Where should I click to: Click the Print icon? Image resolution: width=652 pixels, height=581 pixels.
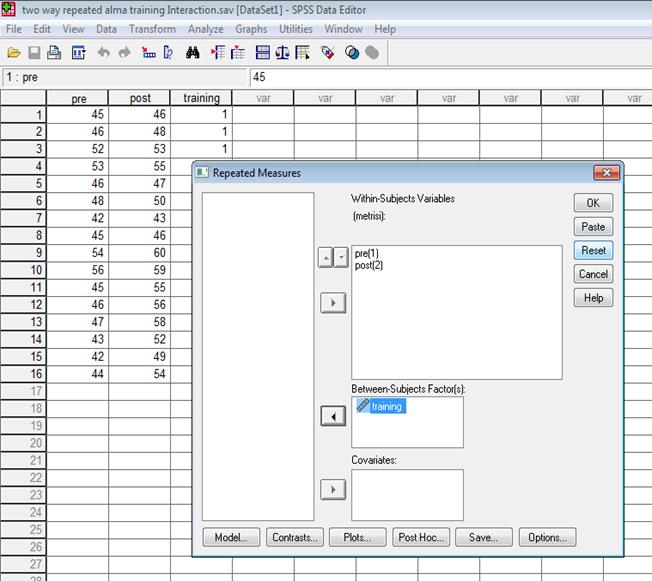click(x=54, y=53)
